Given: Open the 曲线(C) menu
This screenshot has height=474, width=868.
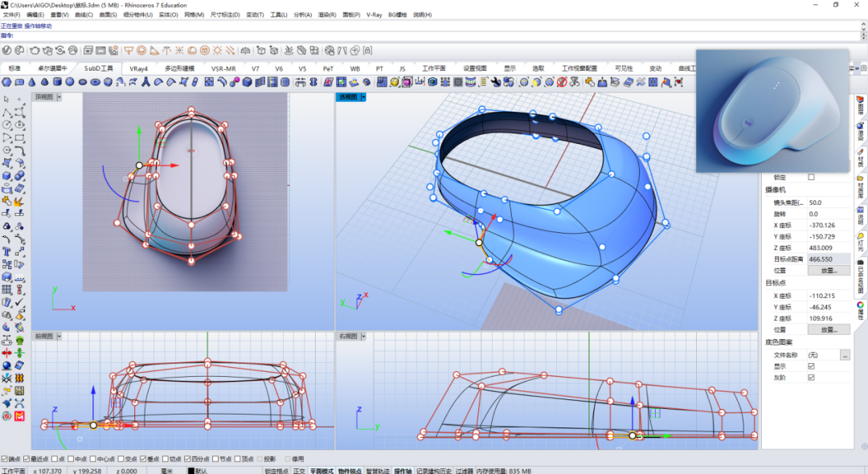Looking at the screenshot, I should [x=84, y=15].
